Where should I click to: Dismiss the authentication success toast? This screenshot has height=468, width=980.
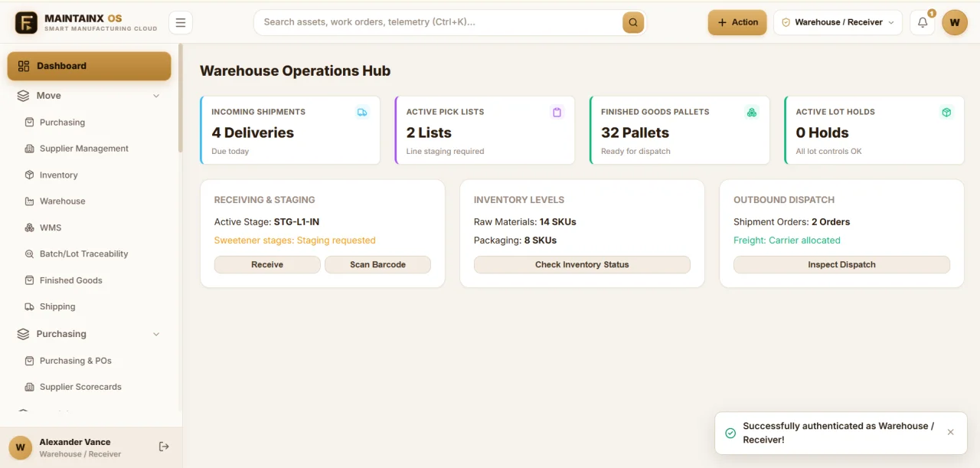point(950,432)
